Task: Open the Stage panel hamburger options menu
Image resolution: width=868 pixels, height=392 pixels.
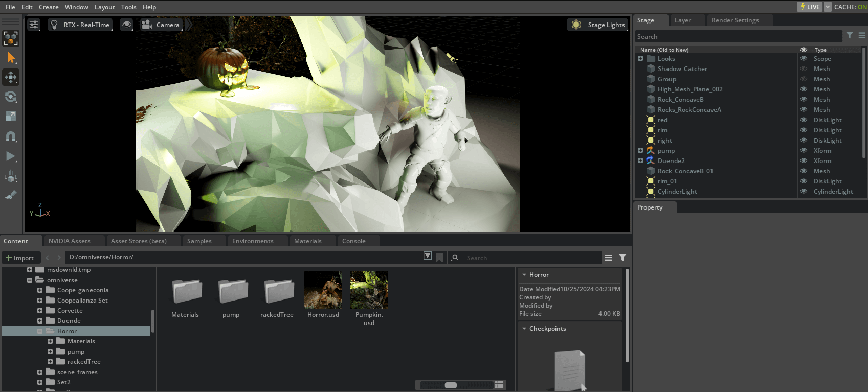Action: point(862,36)
